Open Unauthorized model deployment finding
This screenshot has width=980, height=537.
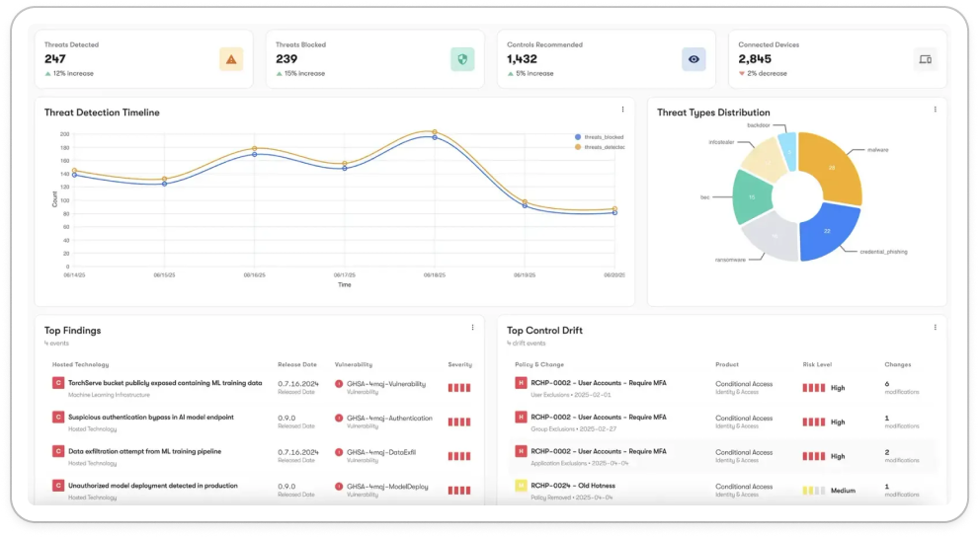coord(152,486)
